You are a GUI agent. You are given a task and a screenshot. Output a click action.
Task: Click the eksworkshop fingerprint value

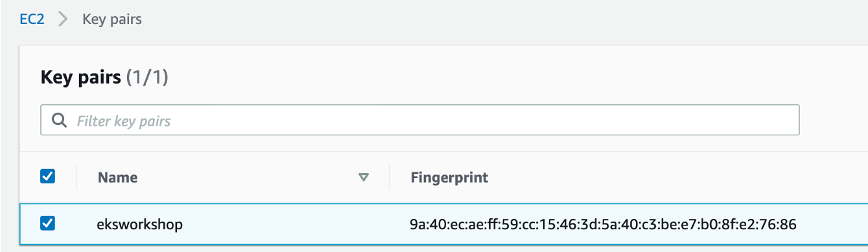(603, 225)
